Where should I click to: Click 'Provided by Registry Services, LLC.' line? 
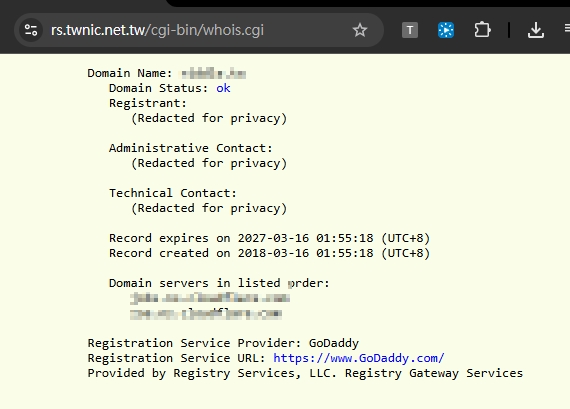point(305,373)
